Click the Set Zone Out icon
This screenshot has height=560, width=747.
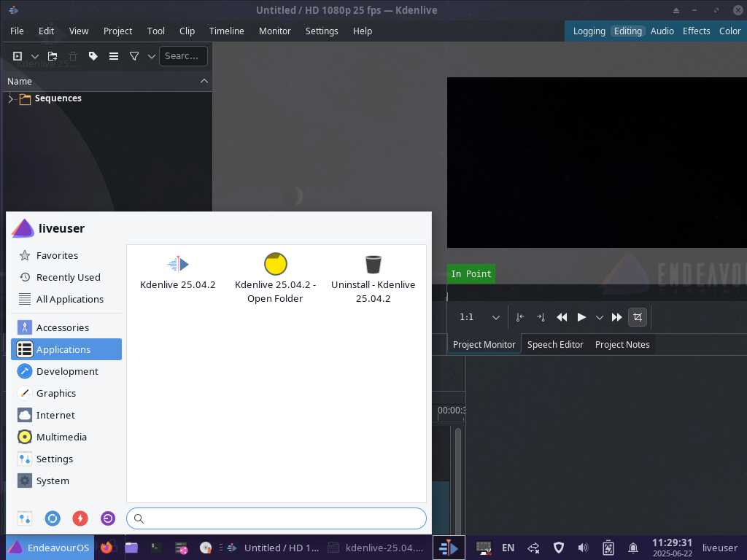pos(541,317)
